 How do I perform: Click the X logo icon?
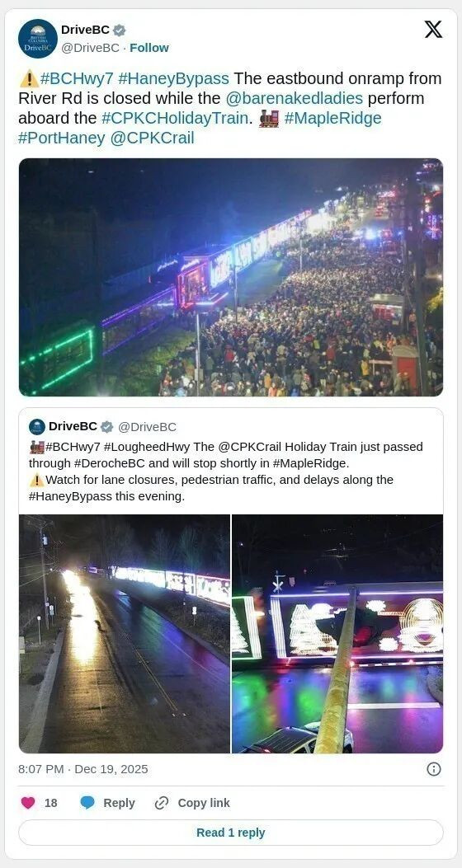433,30
